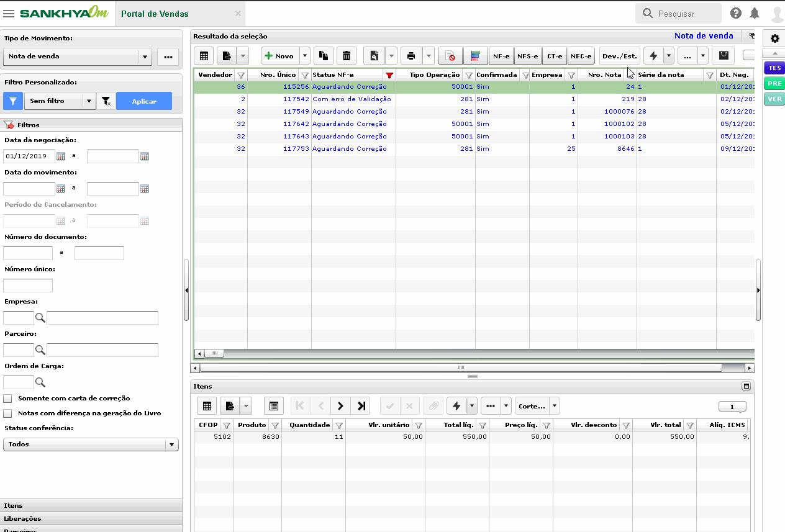The image size is (785, 532).
Task: Expand the print preview dropdown arrow
Action: 391,56
